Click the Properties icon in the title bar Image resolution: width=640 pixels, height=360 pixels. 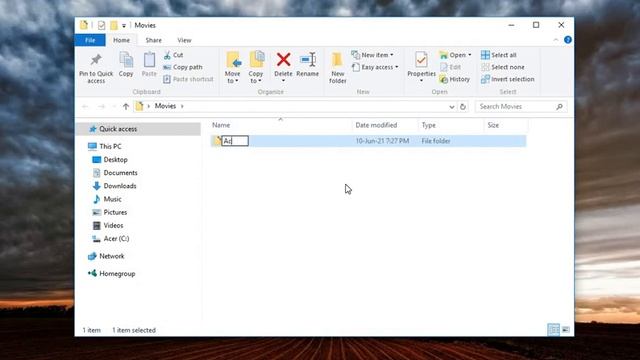[x=101, y=25]
